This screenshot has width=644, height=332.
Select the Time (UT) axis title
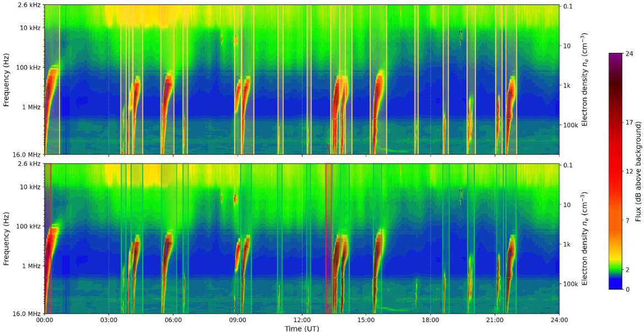[302, 328]
